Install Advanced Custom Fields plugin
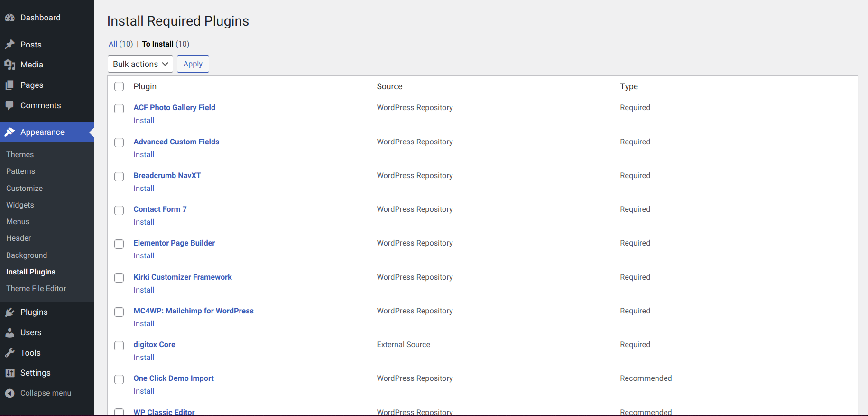 (144, 155)
